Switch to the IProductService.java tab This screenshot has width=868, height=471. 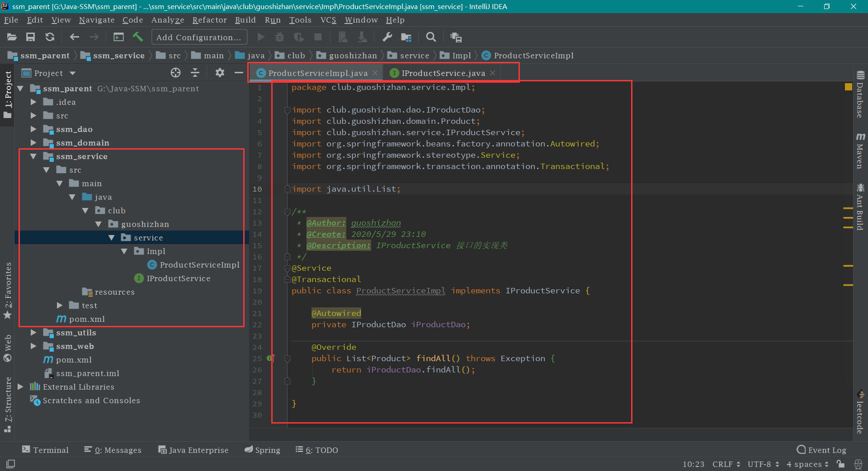(443, 73)
